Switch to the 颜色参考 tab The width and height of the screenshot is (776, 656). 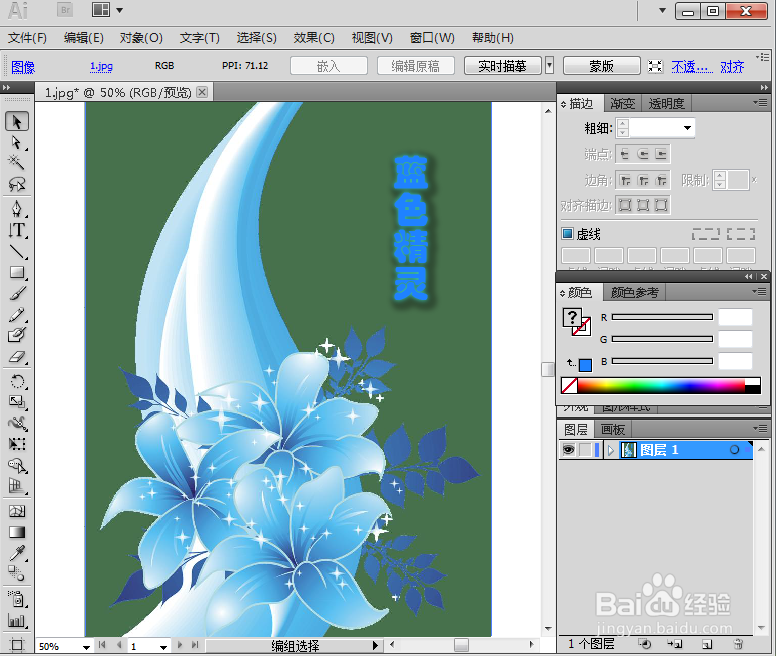[634, 292]
